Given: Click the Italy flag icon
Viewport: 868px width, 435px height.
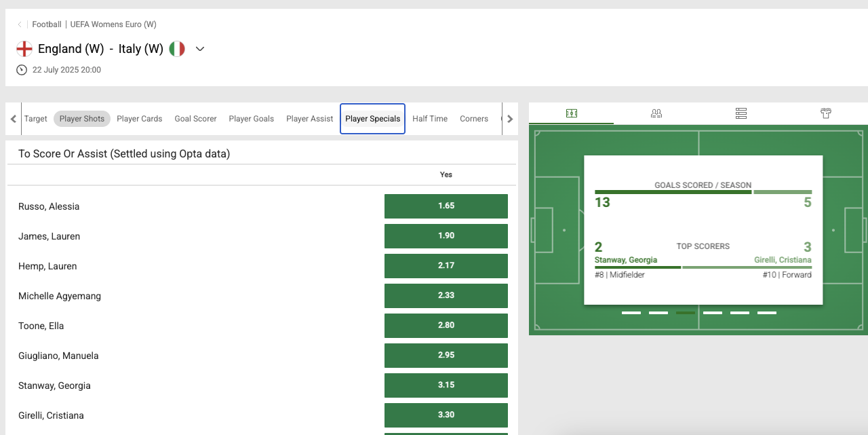Looking at the screenshot, I should [x=177, y=49].
